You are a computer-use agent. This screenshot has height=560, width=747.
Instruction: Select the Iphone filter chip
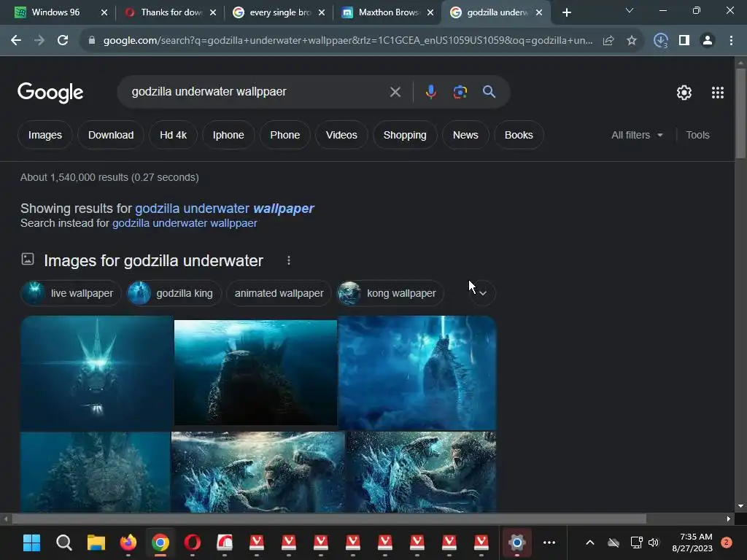point(228,135)
